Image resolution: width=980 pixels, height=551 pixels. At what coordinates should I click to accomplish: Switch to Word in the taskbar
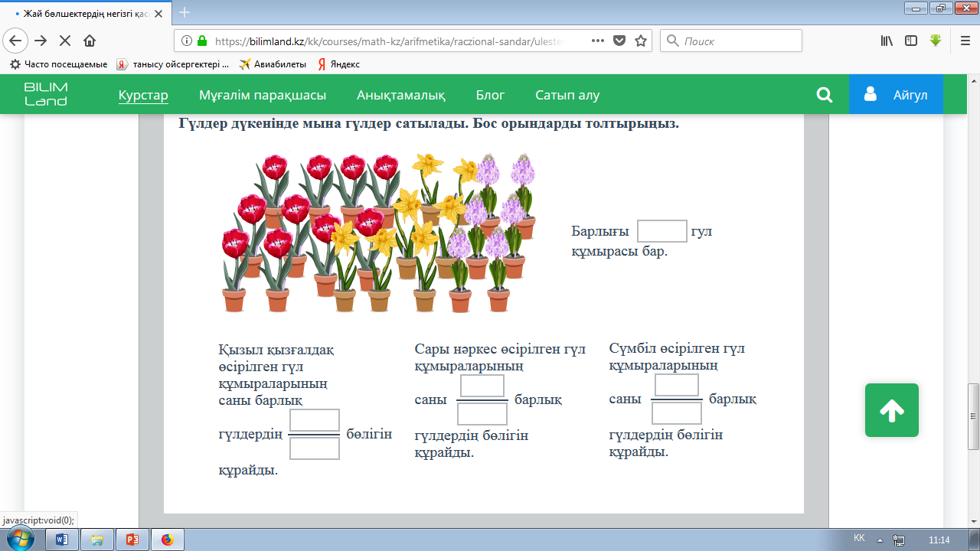tap(62, 540)
